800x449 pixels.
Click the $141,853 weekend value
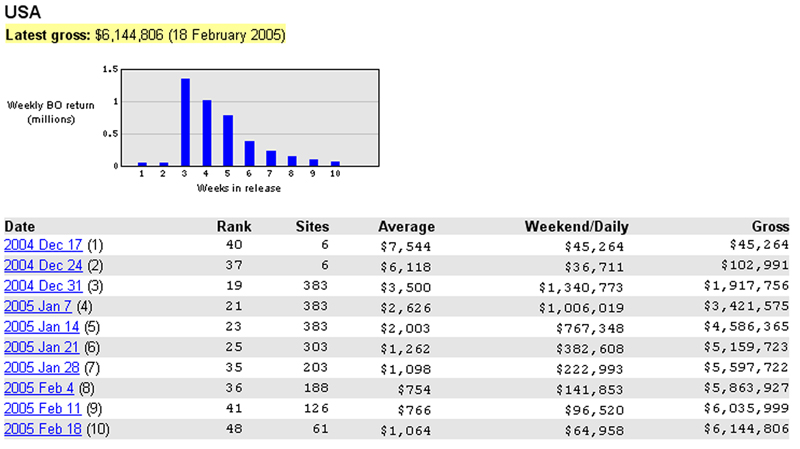click(x=590, y=390)
